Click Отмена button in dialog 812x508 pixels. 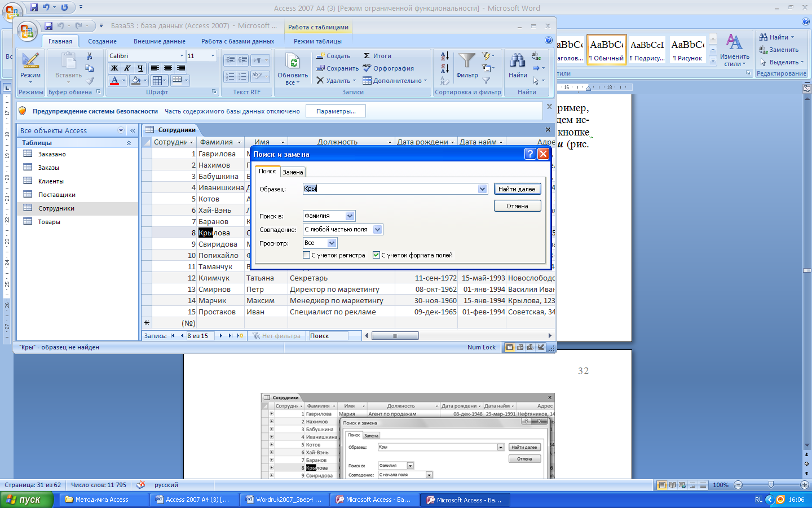[517, 206]
